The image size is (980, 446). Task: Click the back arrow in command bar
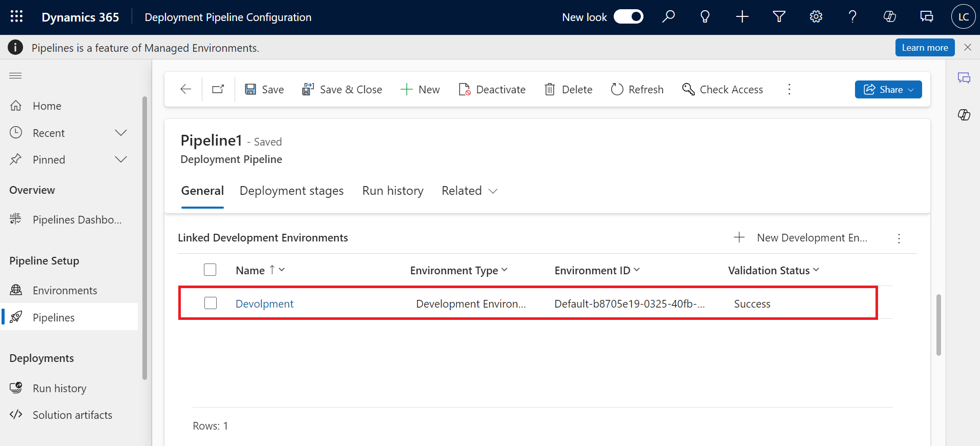185,89
